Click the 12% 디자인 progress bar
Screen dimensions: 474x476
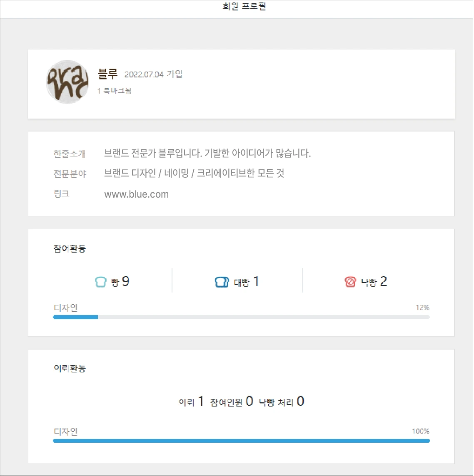[x=241, y=317]
